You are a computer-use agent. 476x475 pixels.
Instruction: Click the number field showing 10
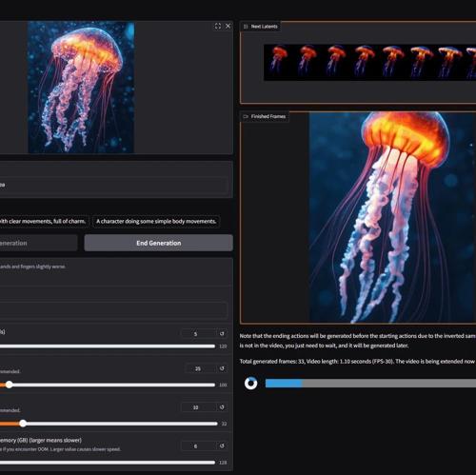(199, 407)
